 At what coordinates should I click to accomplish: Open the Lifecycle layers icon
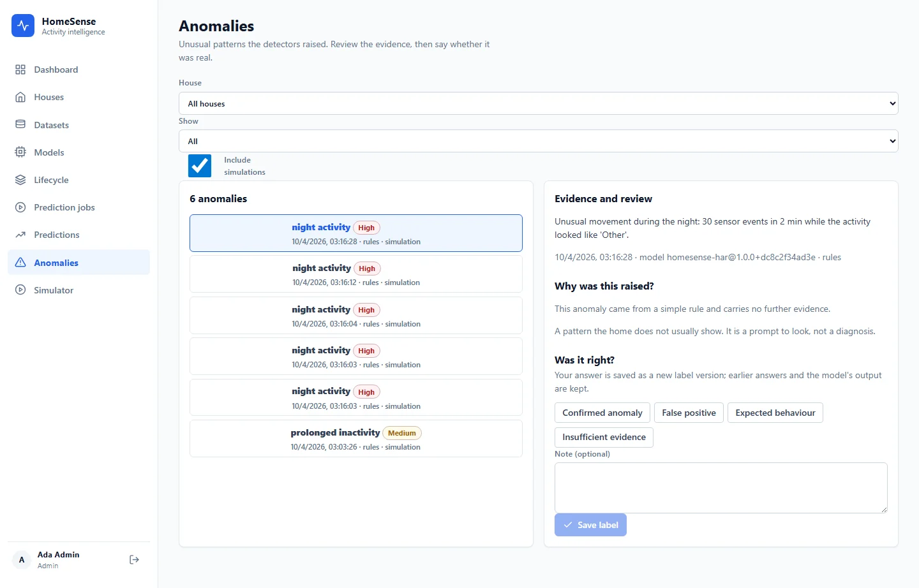pos(20,180)
